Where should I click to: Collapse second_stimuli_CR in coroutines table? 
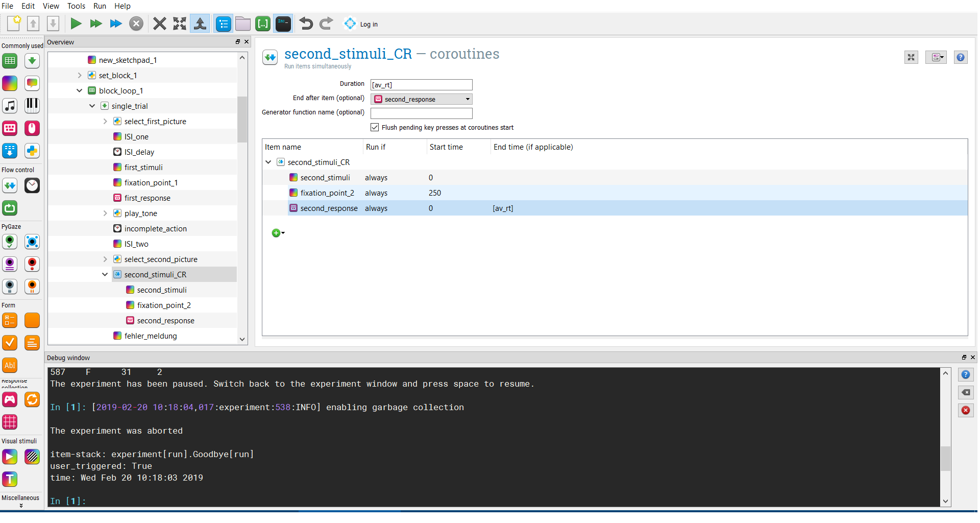click(268, 162)
